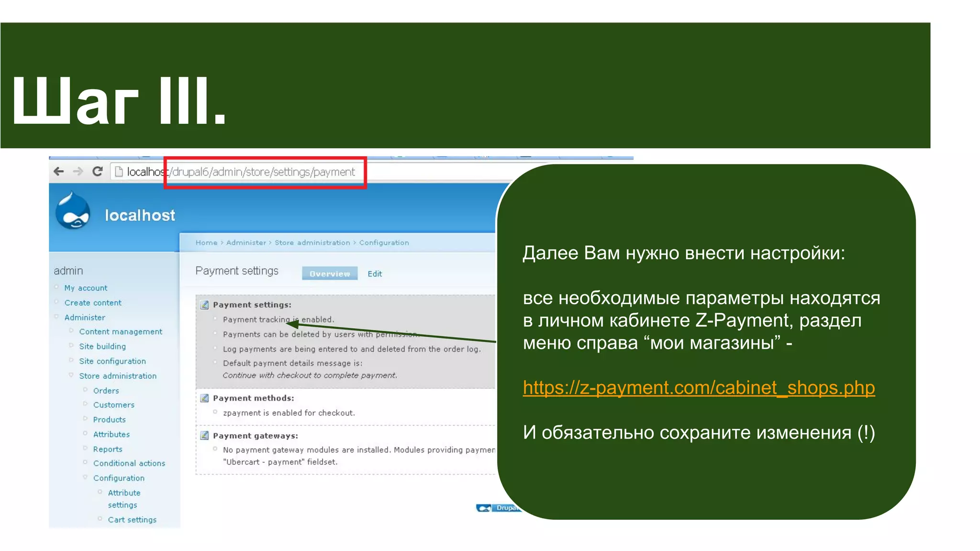The height and width of the screenshot is (551, 980).
Task: Open Customers in the sidebar
Action: click(114, 405)
